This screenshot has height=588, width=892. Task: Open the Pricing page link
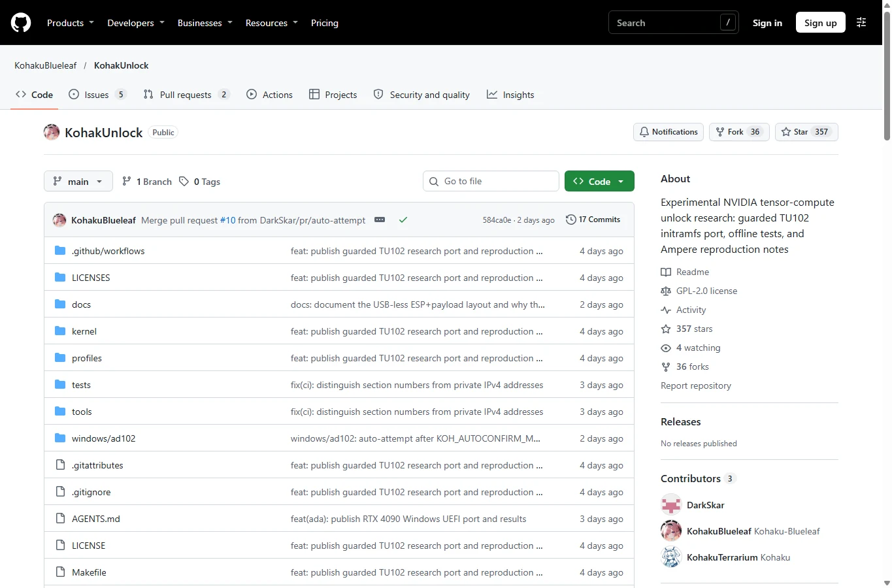(x=325, y=23)
